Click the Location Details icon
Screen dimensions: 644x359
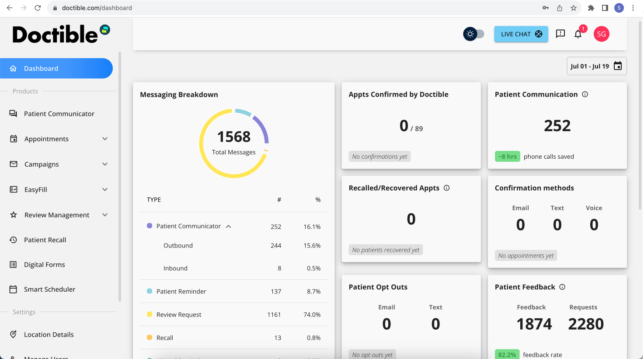point(13,334)
